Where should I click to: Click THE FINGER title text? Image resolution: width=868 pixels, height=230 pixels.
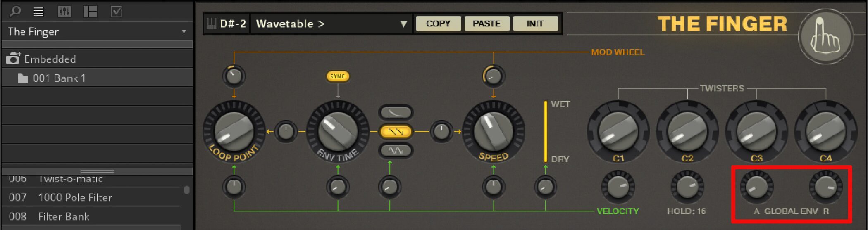click(x=722, y=24)
